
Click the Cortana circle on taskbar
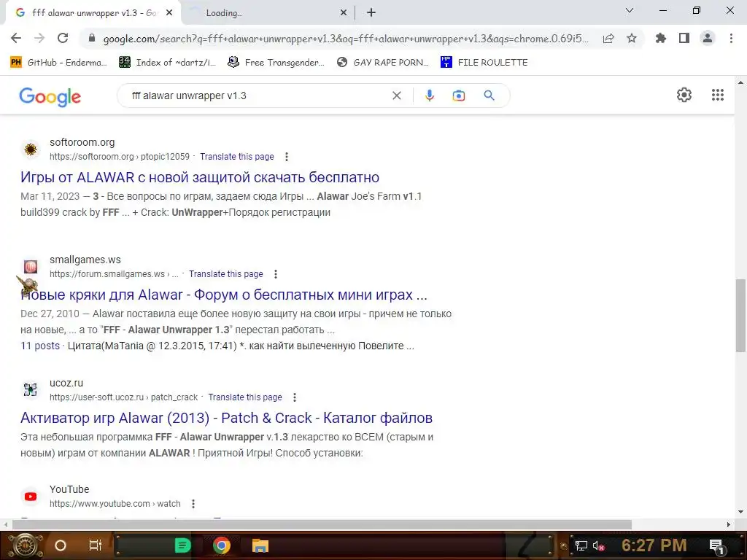pyautogui.click(x=61, y=545)
